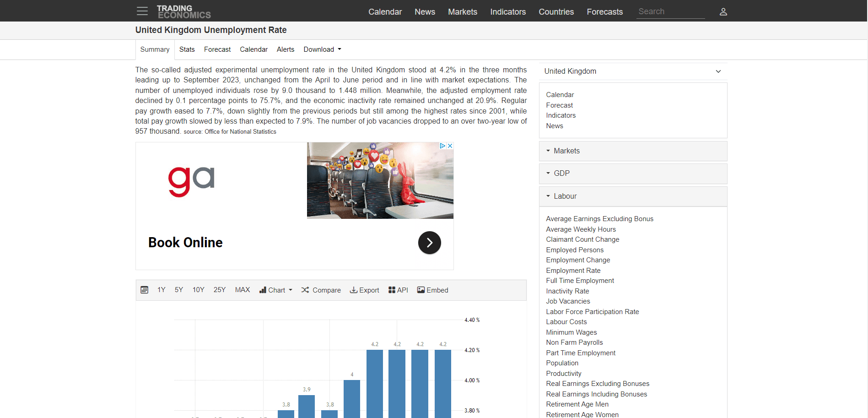868x418 pixels.
Task: Open the Chart type dropdown
Action: pyautogui.click(x=275, y=290)
